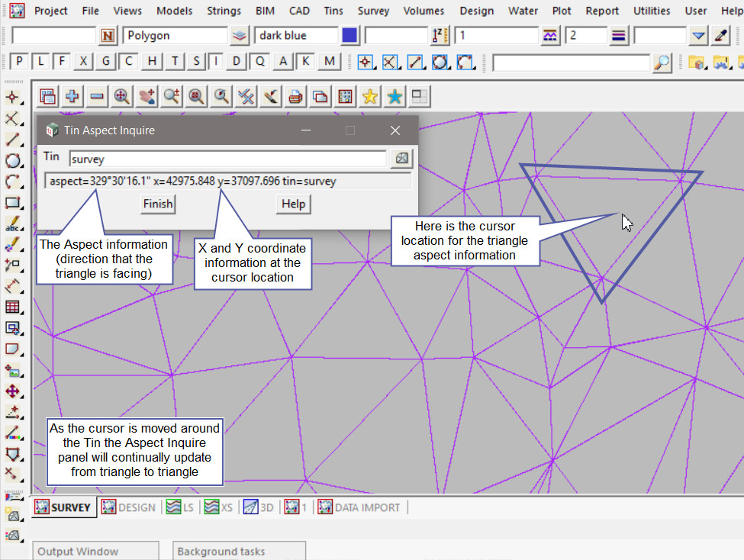Click the yellow star favorites icon
This screenshot has height=560, width=744.
[370, 96]
